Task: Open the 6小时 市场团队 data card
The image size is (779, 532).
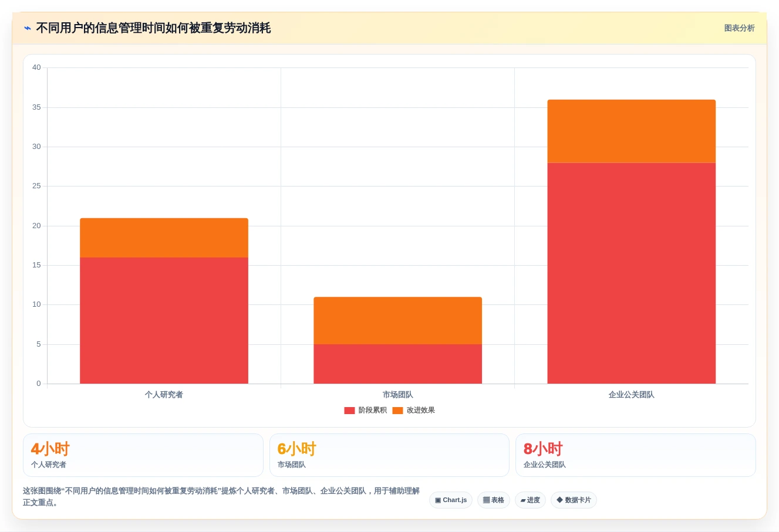Action: pyautogui.click(x=389, y=455)
